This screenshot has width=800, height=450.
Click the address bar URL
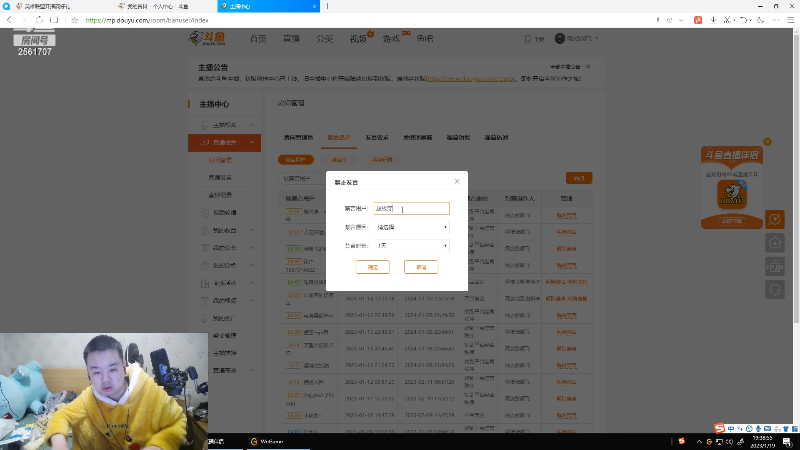(x=147, y=20)
